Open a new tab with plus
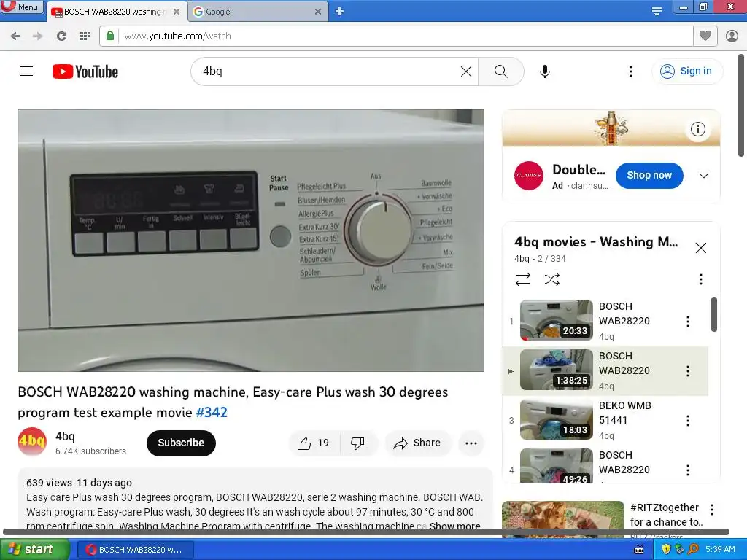 tap(339, 12)
